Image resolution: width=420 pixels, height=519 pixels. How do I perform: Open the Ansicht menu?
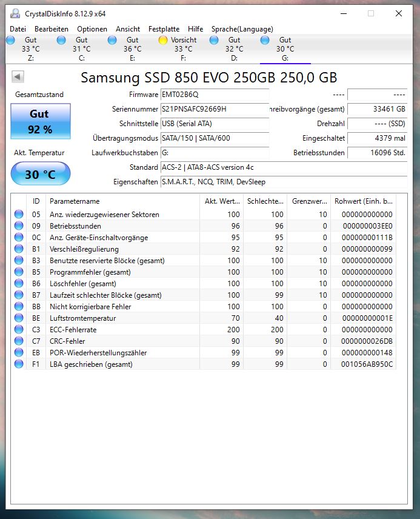[x=128, y=29]
